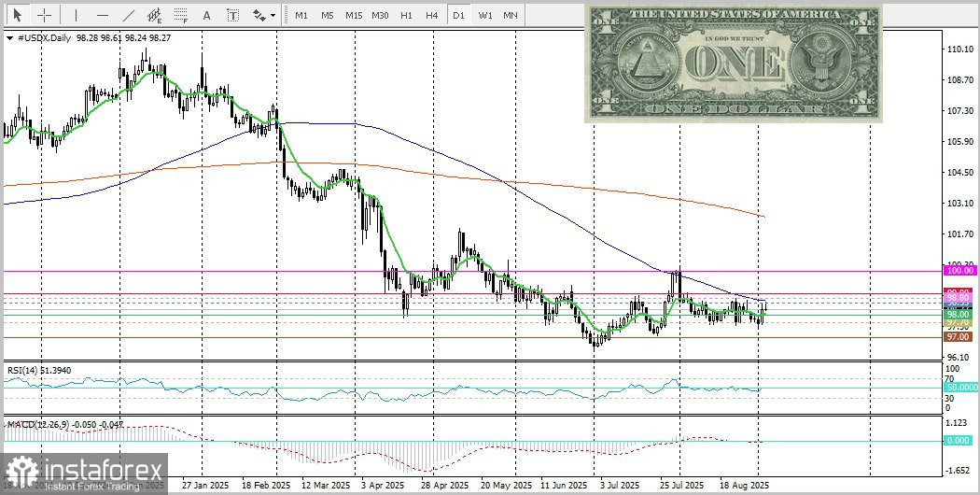Click the 98.00 green price level label
This screenshot has width=980, height=495.
959,314
